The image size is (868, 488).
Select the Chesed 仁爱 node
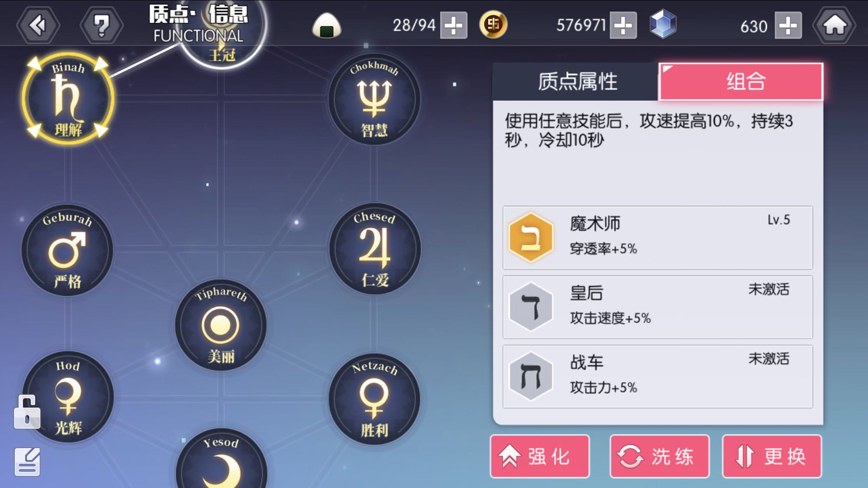[375, 249]
